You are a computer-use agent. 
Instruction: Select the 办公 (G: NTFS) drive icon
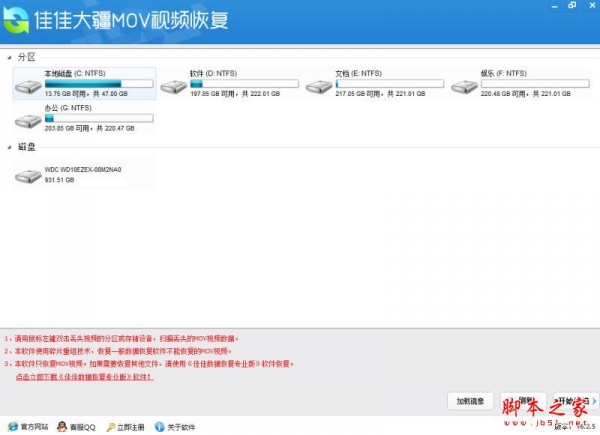tap(28, 122)
